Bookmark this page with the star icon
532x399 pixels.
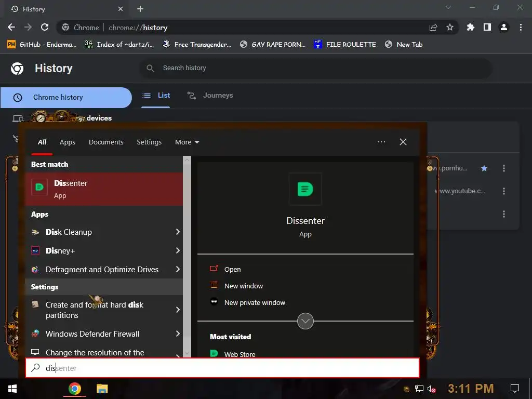click(x=450, y=27)
